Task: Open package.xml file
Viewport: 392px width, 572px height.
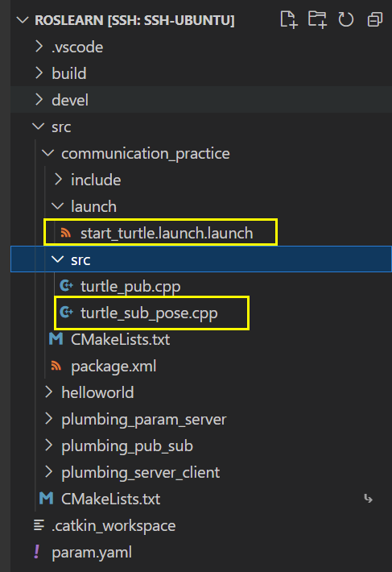Action: coord(113,367)
